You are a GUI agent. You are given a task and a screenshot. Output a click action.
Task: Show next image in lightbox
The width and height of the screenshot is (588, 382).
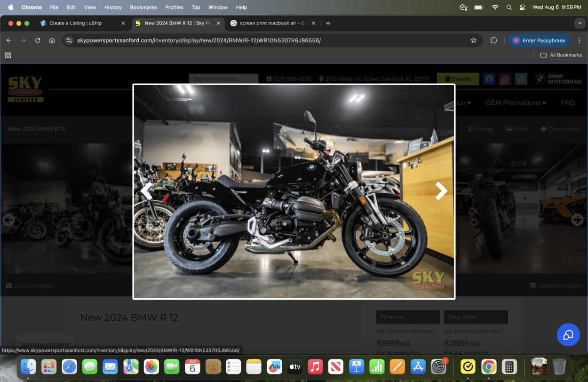point(441,191)
